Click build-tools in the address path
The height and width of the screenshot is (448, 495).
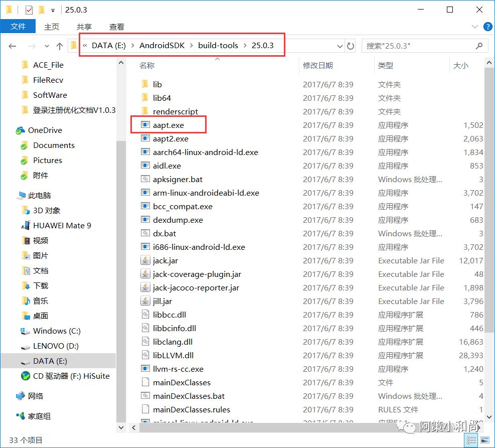218,46
